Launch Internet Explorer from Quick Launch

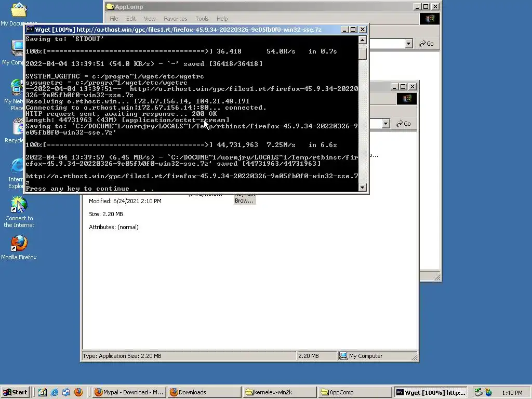tap(54, 392)
